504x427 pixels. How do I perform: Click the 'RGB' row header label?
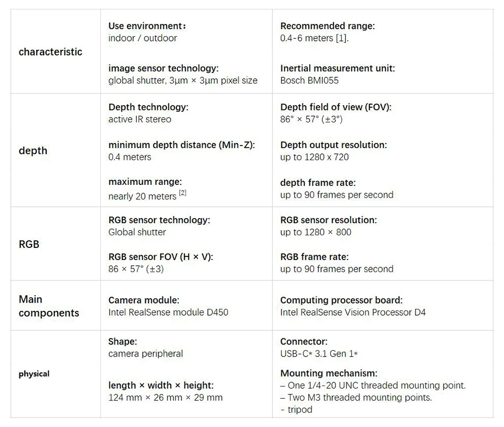[x=29, y=244]
